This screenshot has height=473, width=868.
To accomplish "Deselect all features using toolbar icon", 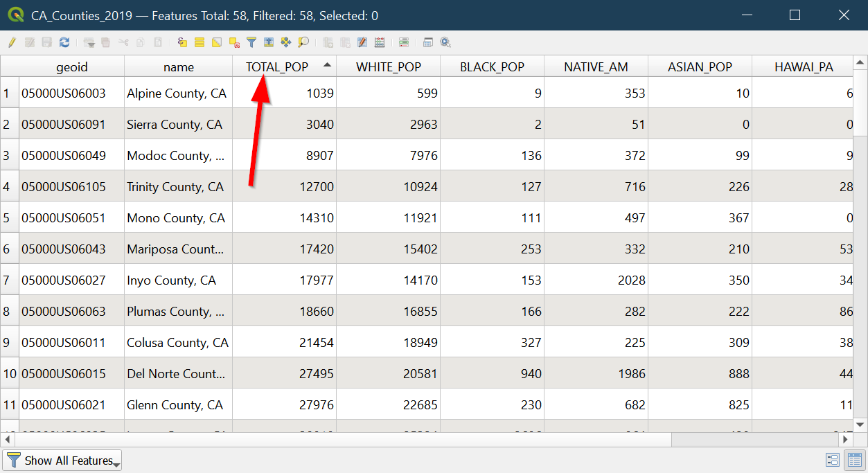I will 234,42.
